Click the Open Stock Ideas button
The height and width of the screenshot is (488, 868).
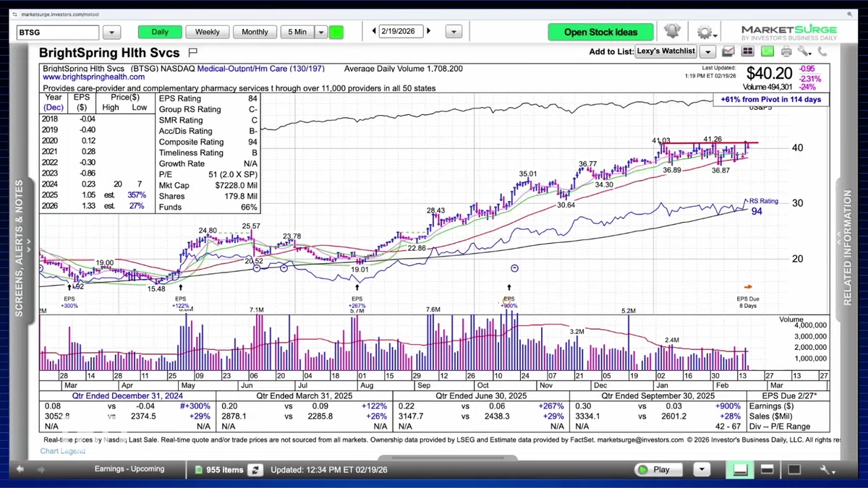600,32
